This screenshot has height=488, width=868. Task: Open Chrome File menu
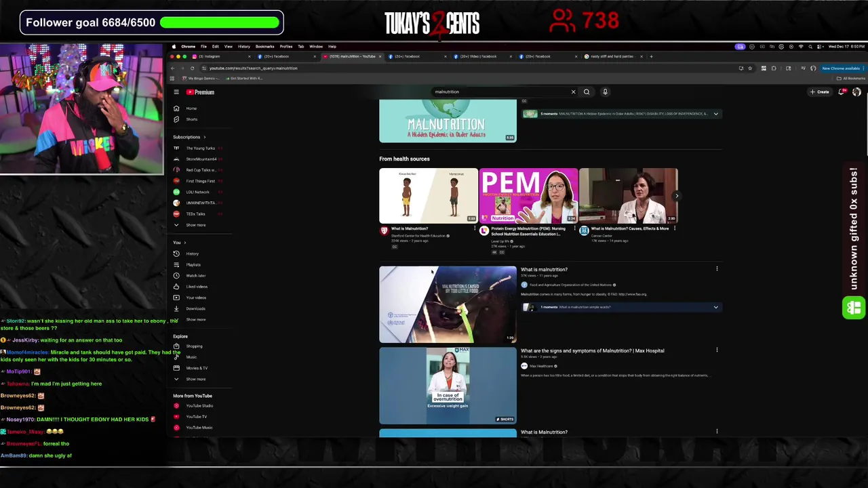pyautogui.click(x=203, y=47)
